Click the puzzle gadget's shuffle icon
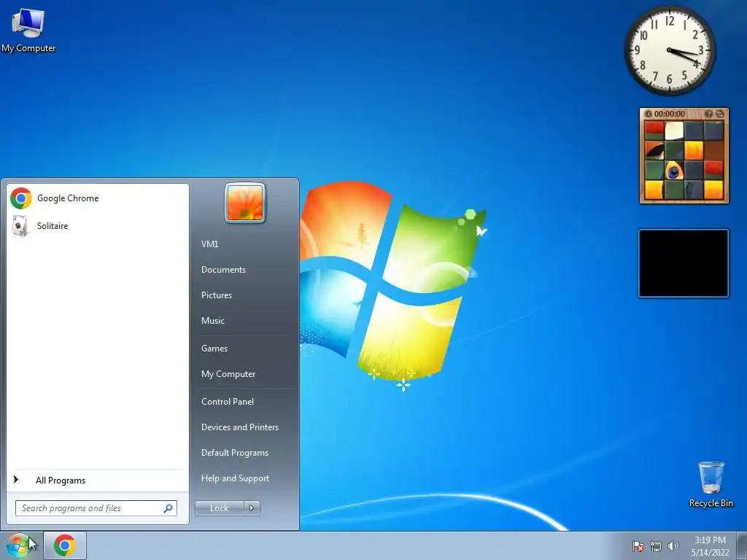Image resolution: width=747 pixels, height=560 pixels. pyautogui.click(x=720, y=114)
